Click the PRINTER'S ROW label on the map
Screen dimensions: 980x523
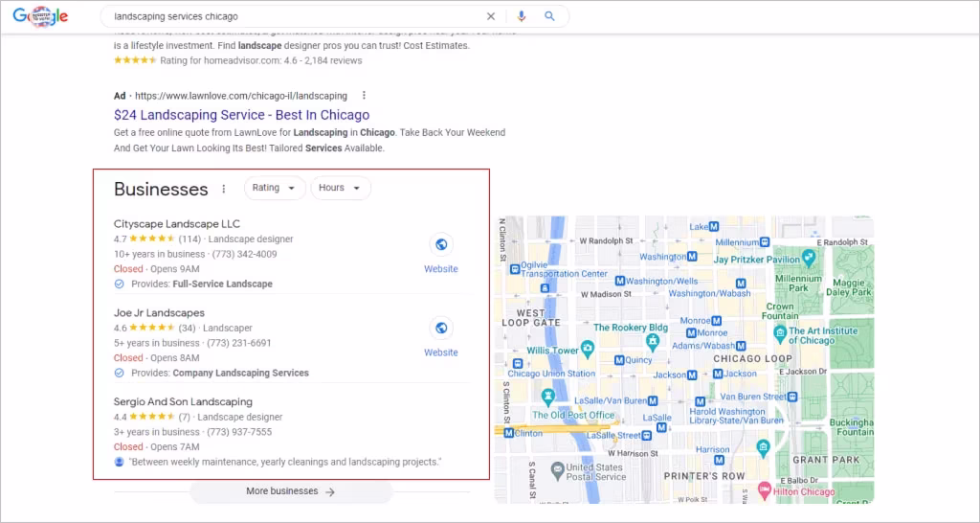[704, 476]
